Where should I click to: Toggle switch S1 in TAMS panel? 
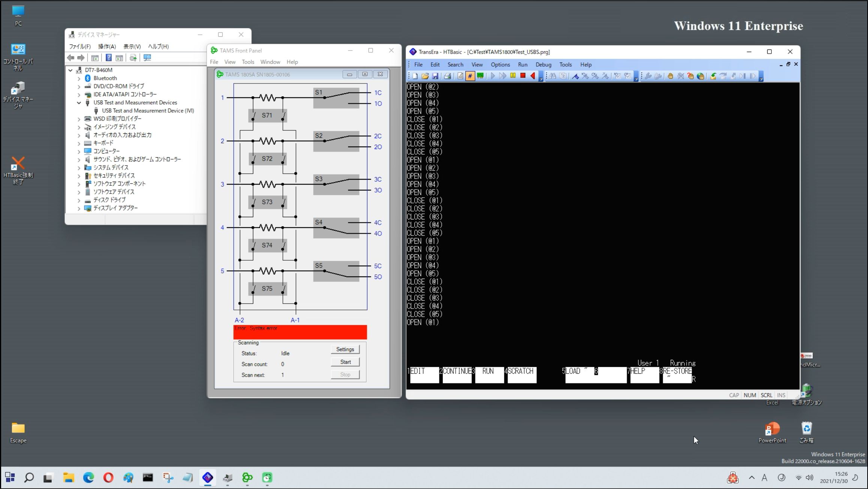pos(336,98)
